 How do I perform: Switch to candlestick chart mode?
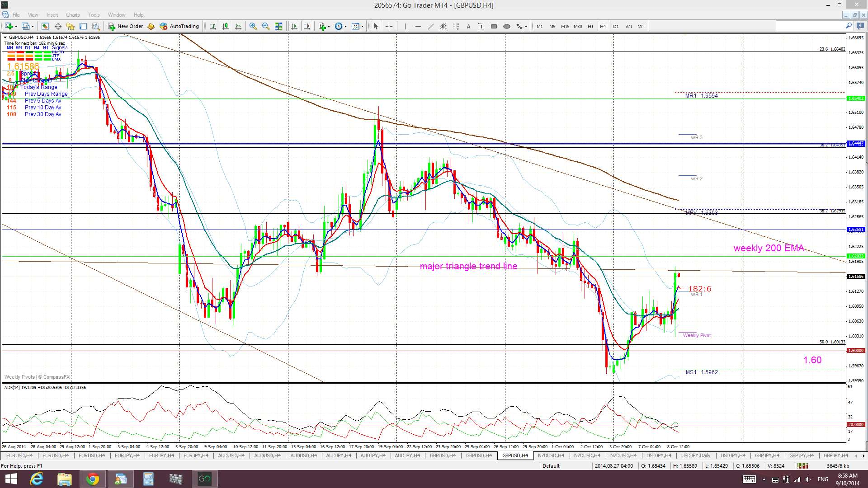(x=226, y=26)
